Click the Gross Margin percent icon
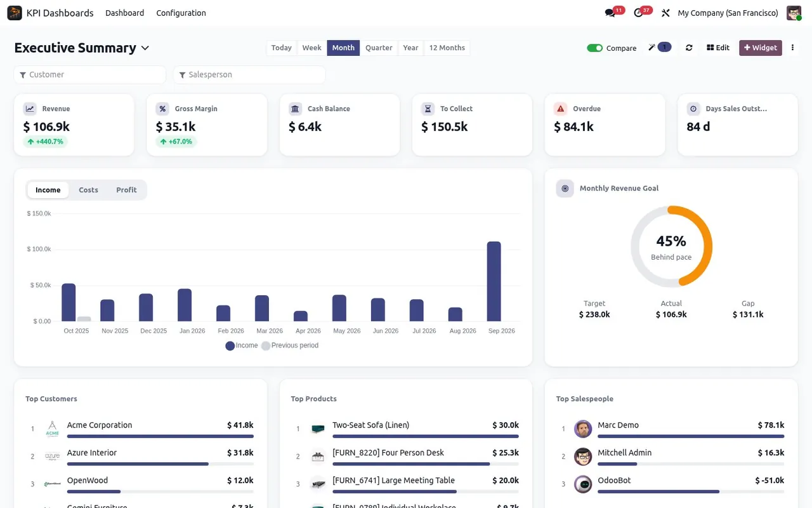The image size is (812, 508). (x=162, y=109)
